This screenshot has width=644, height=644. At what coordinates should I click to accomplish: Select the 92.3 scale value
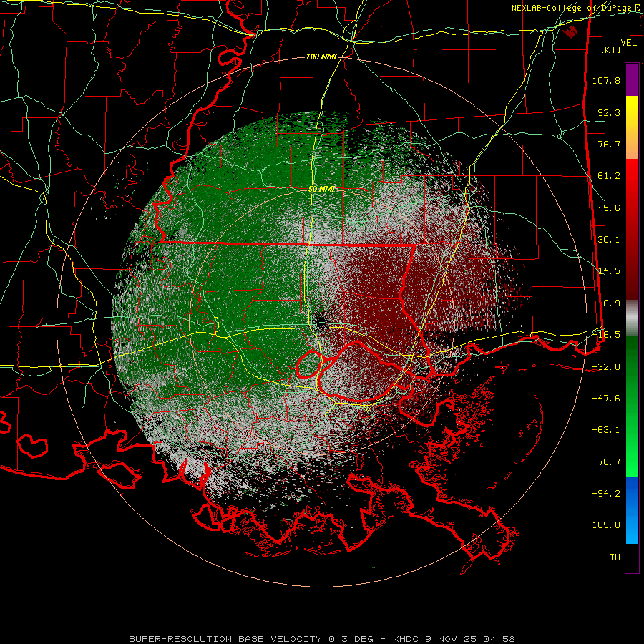609,112
